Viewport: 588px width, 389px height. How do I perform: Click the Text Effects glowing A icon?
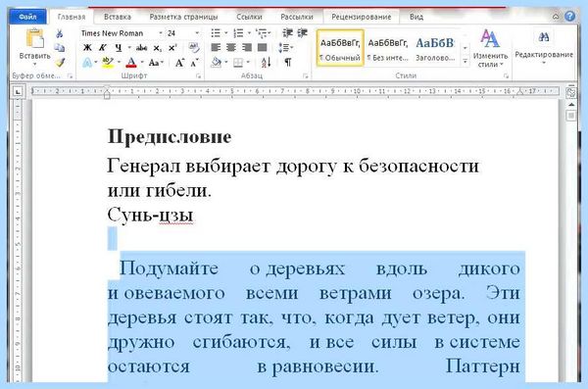87,63
